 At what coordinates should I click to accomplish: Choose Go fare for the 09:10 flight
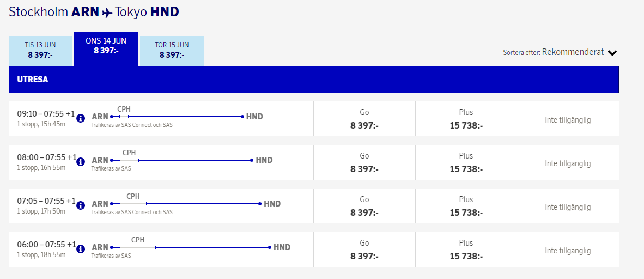click(x=364, y=119)
